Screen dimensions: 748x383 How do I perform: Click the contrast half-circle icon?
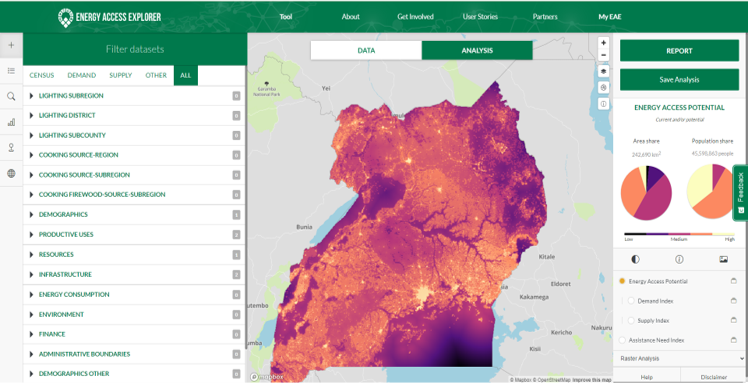[635, 259]
